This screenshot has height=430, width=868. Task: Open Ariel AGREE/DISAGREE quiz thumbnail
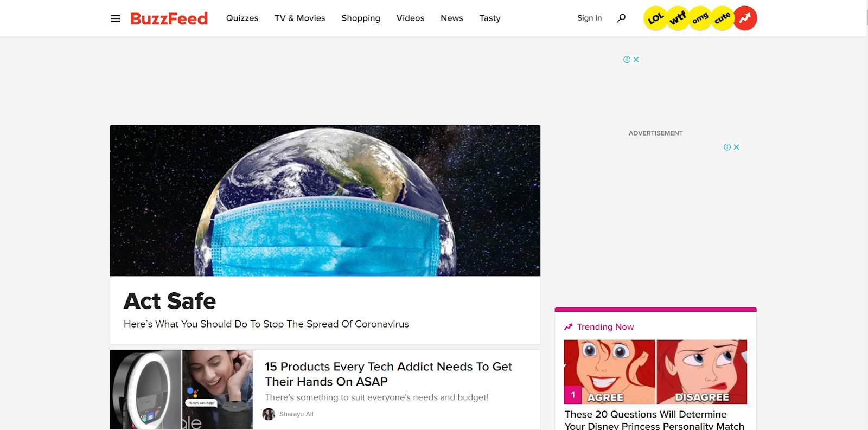pos(655,372)
